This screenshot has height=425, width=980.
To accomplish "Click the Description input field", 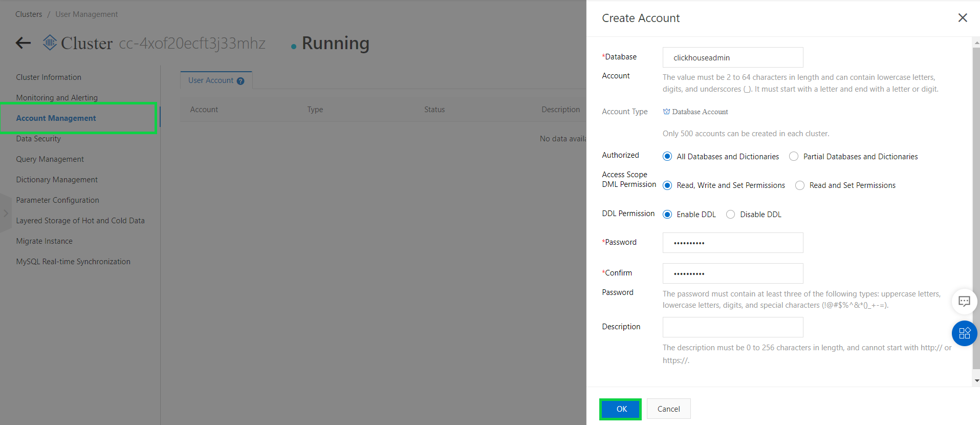I will pos(733,327).
